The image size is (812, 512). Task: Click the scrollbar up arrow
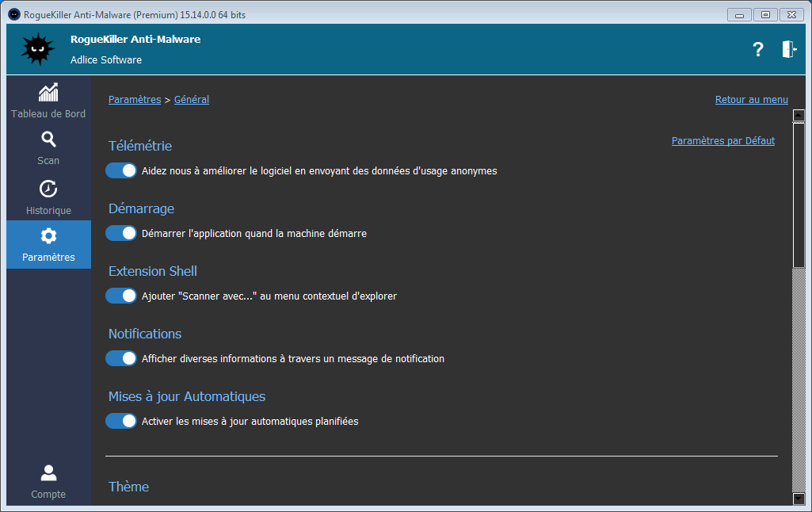(x=799, y=116)
